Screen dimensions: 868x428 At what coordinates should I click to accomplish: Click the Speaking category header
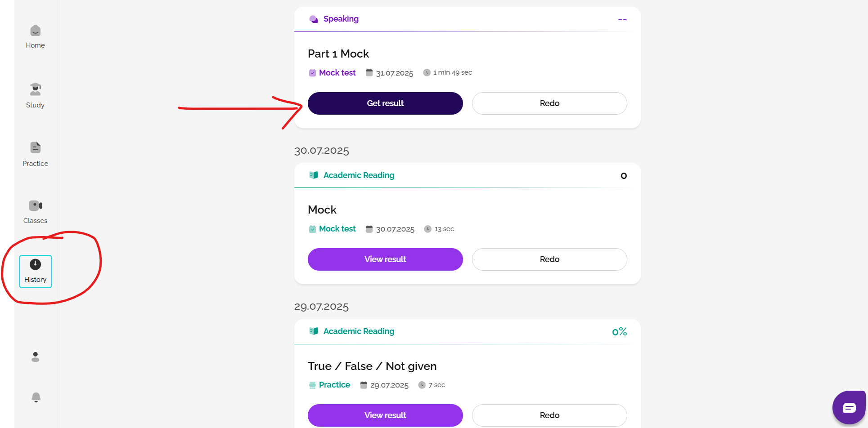click(341, 19)
